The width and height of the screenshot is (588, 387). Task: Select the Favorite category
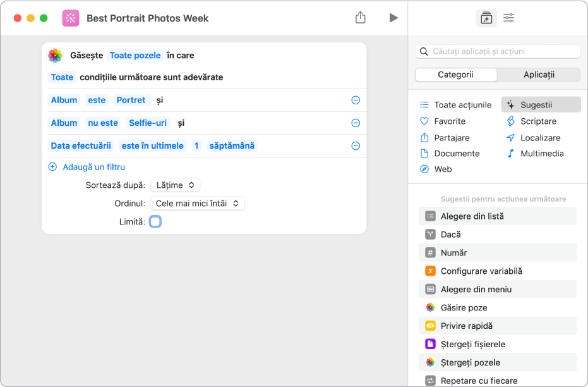tap(450, 121)
